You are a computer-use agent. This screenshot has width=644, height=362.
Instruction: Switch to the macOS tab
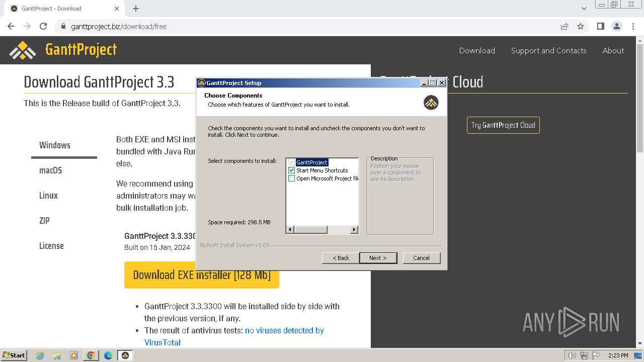(x=51, y=170)
